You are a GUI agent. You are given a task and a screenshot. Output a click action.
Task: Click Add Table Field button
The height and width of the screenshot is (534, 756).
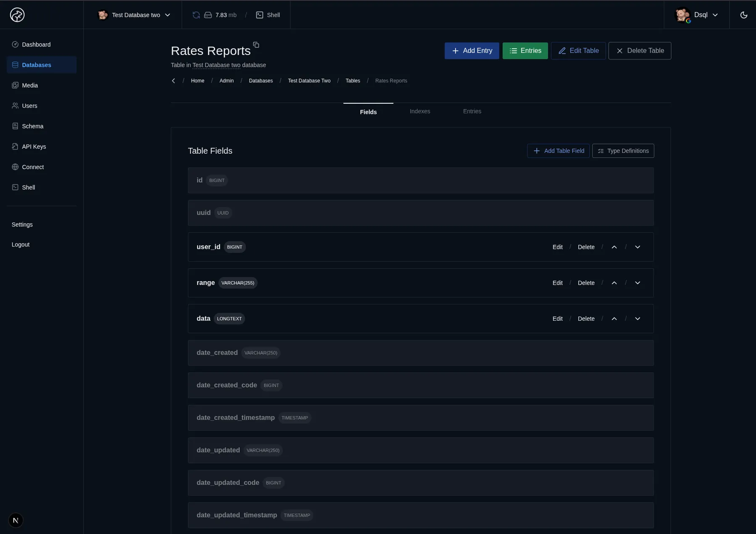[x=558, y=151]
